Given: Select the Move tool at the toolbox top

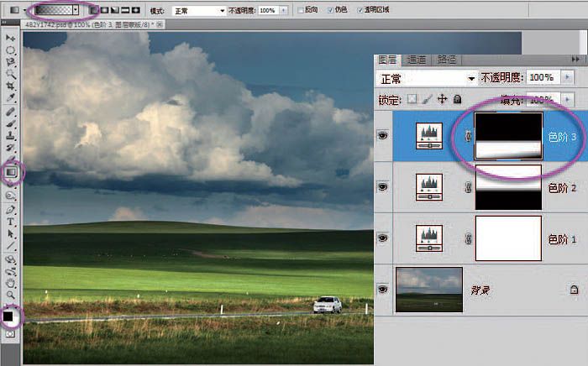Looking at the screenshot, I should (11, 39).
